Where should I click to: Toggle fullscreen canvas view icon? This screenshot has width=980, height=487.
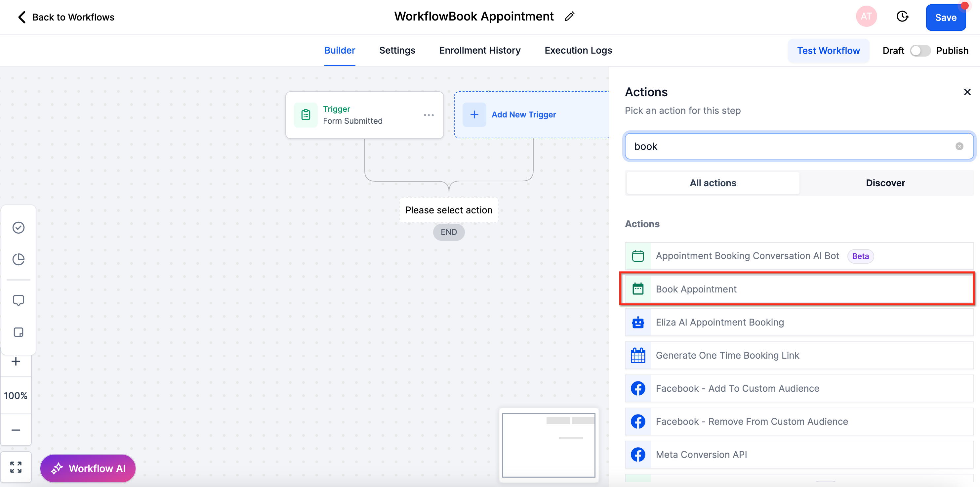pos(16,467)
